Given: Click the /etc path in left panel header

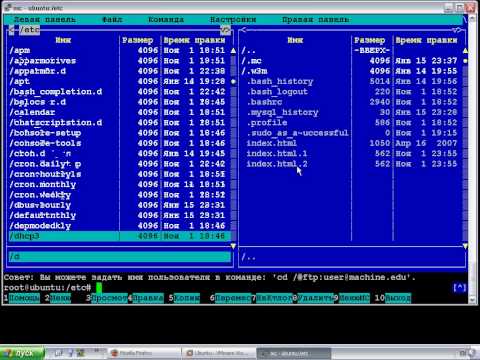Looking at the screenshot, I should click(x=29, y=30).
